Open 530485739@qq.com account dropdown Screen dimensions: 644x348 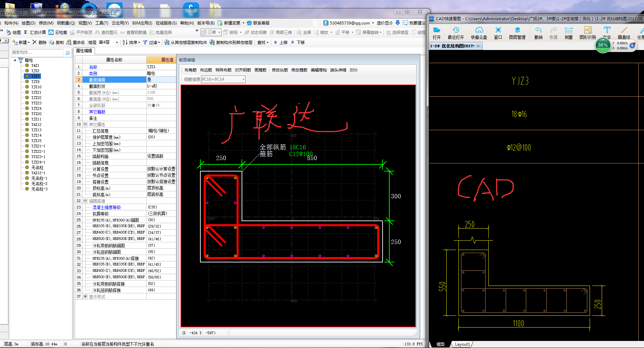pos(373,23)
